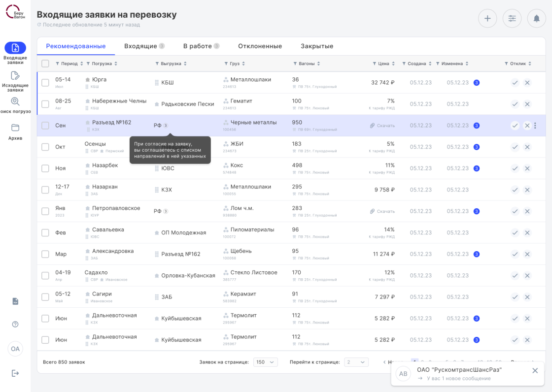Viewport: 552px width, 392px height.
Task: Open the Архив folder in sidebar
Action: click(15, 131)
